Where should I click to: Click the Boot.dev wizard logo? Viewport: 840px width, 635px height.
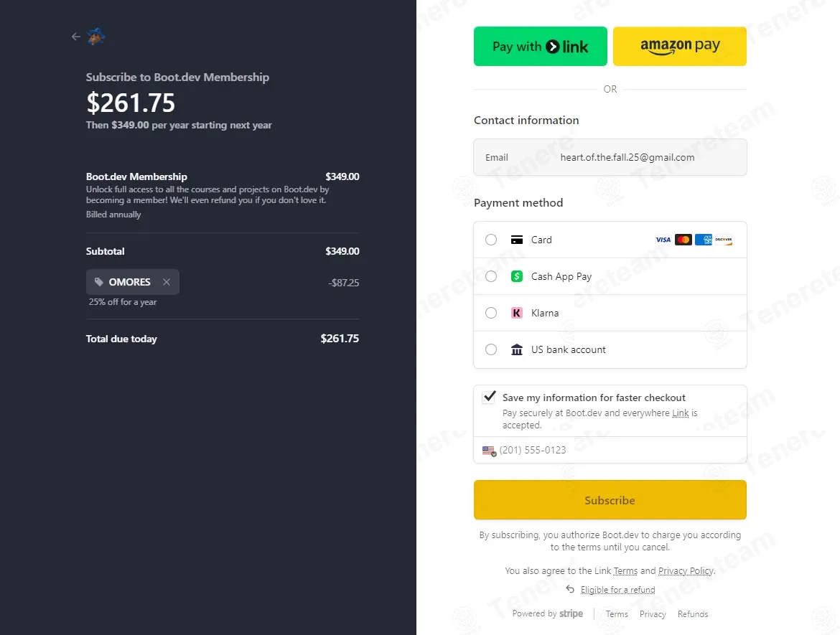click(96, 36)
